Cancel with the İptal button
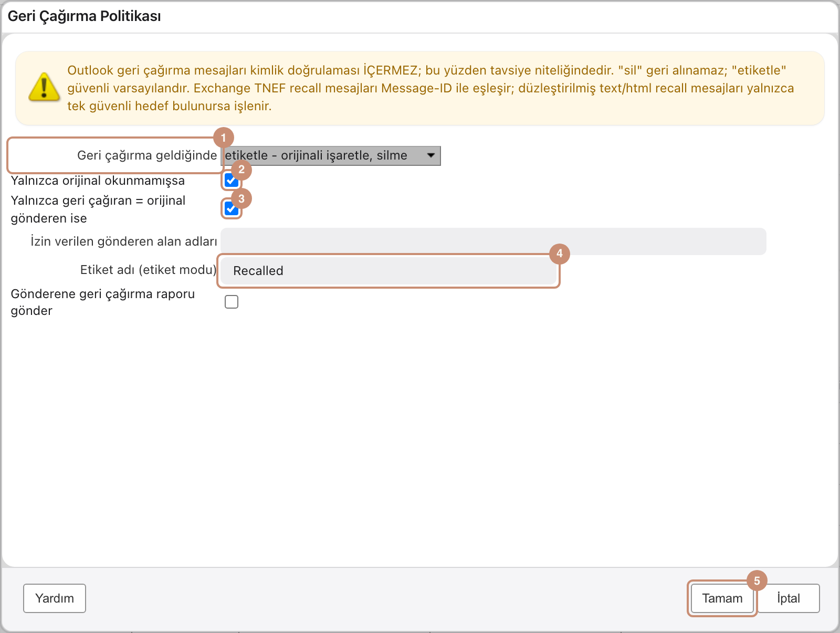 pyautogui.click(x=789, y=598)
